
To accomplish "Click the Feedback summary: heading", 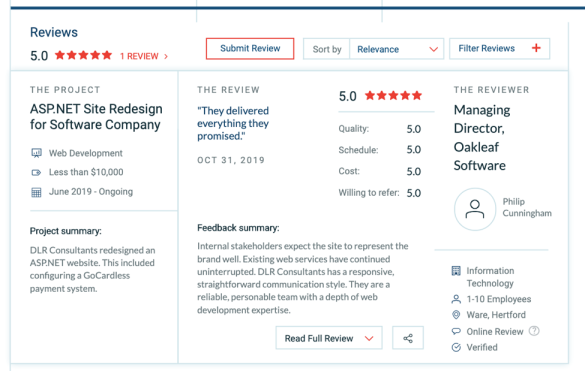I will 238,228.
